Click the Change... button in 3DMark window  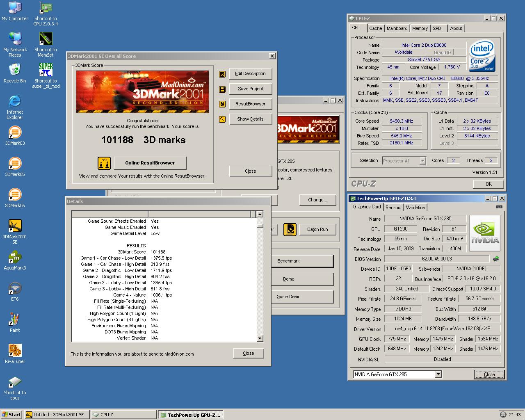[x=317, y=200]
